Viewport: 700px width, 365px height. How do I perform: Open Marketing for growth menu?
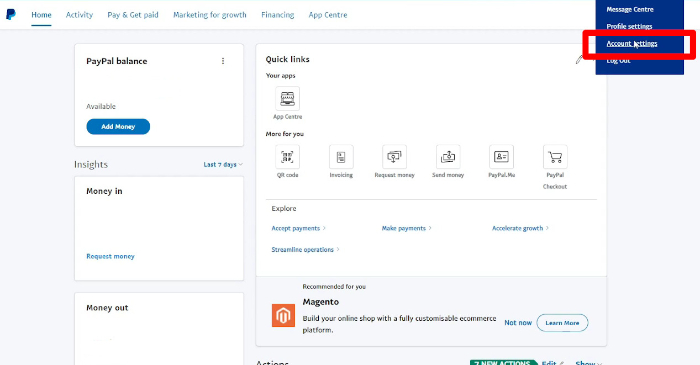[x=210, y=15]
